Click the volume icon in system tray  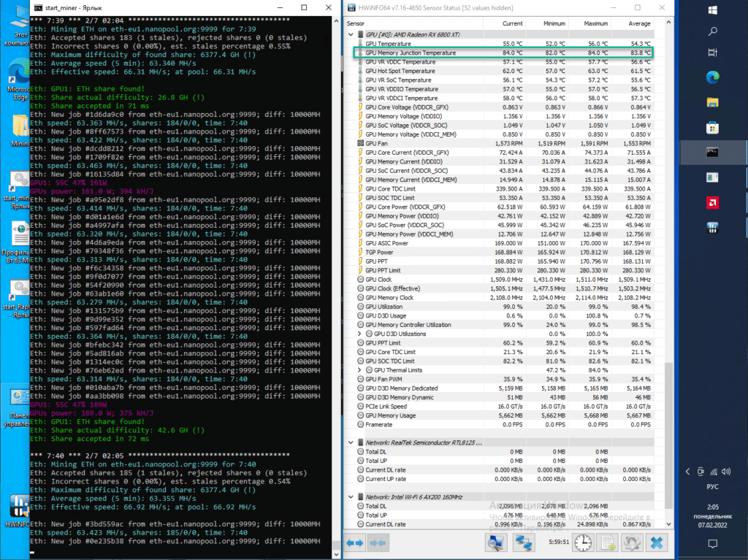tap(726, 472)
